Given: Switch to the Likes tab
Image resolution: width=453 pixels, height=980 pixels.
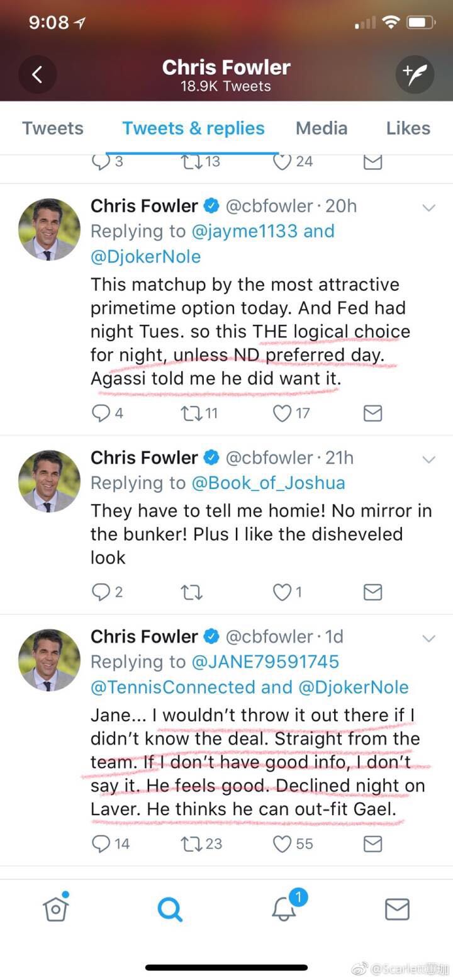Looking at the screenshot, I should (408, 128).
